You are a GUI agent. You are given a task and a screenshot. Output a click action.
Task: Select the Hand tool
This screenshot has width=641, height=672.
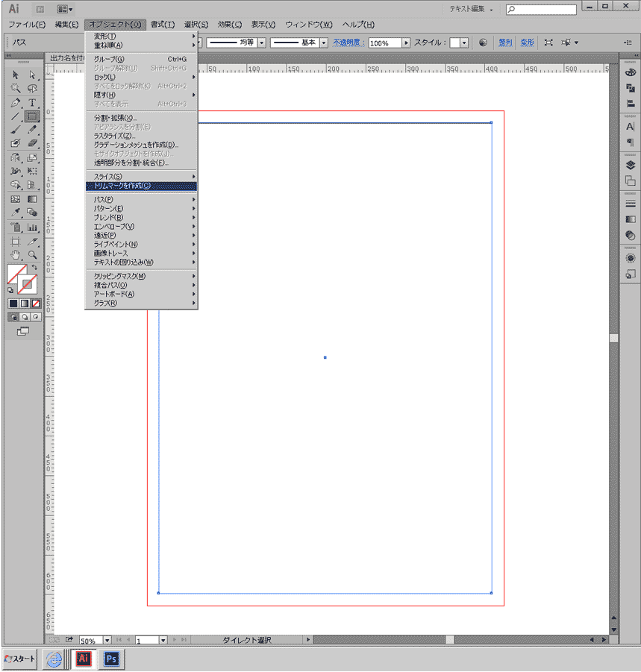(x=15, y=255)
